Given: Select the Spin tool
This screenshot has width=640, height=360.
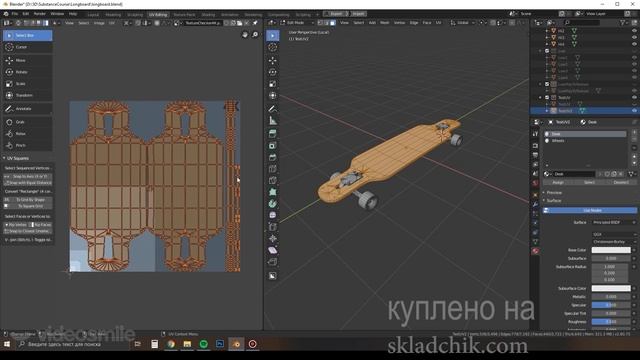Looking at the screenshot, I should pos(273,203).
